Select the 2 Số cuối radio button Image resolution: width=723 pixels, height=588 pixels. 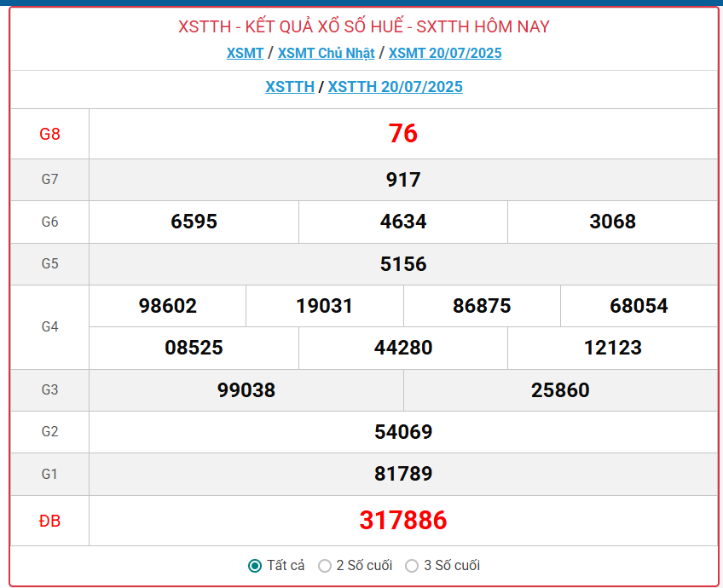click(x=325, y=566)
